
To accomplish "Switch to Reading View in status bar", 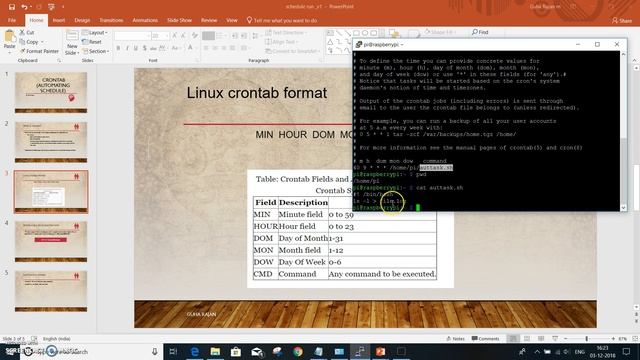I will tap(541, 338).
